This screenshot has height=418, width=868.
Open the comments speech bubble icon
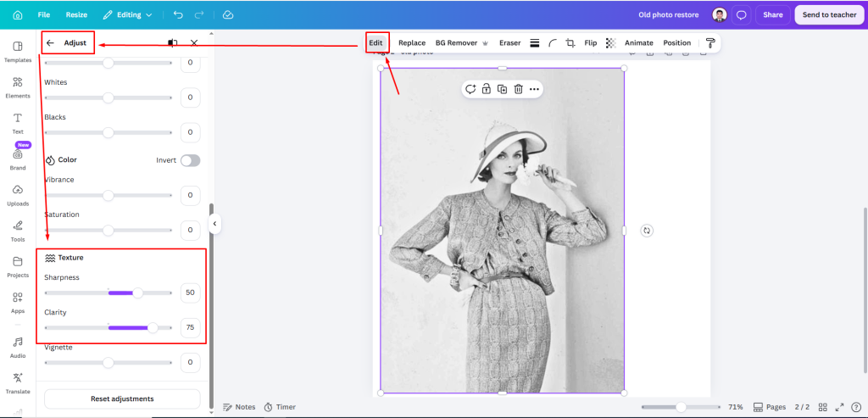[741, 15]
